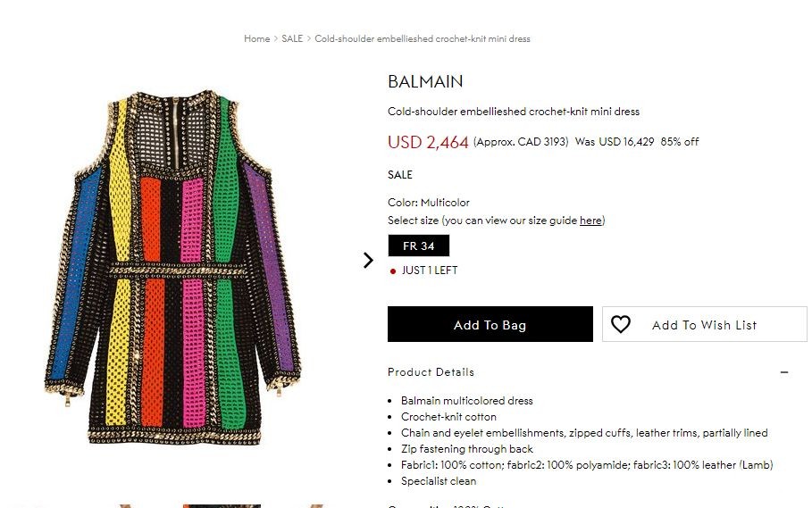Viewport: 812px width, 508px height.
Task: Click chevron between Home and SALE
Action: pos(276,38)
